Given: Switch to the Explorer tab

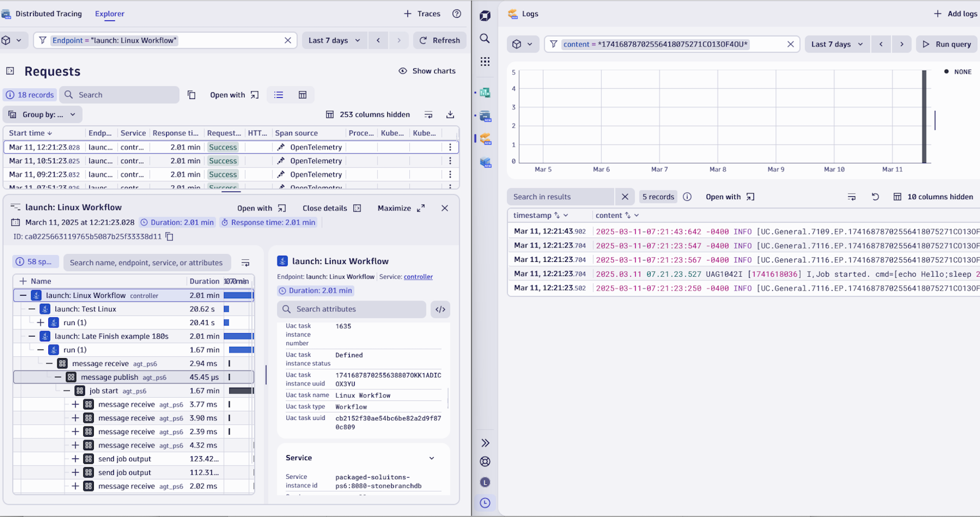Looking at the screenshot, I should 110,14.
